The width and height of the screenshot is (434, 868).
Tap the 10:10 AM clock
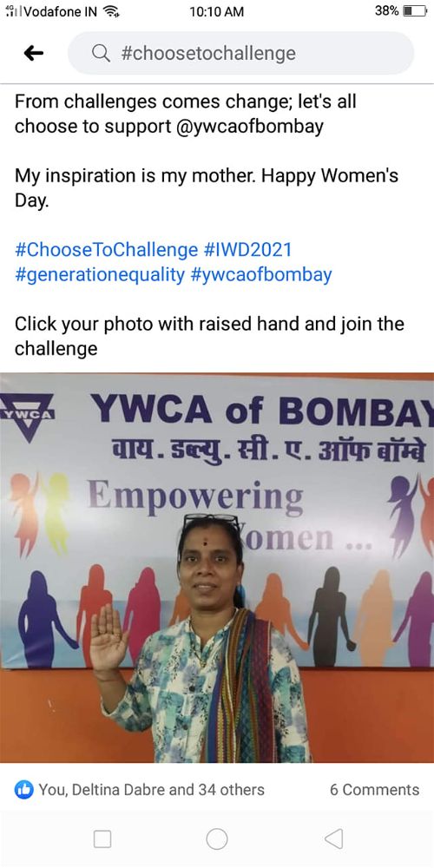tap(216, 11)
